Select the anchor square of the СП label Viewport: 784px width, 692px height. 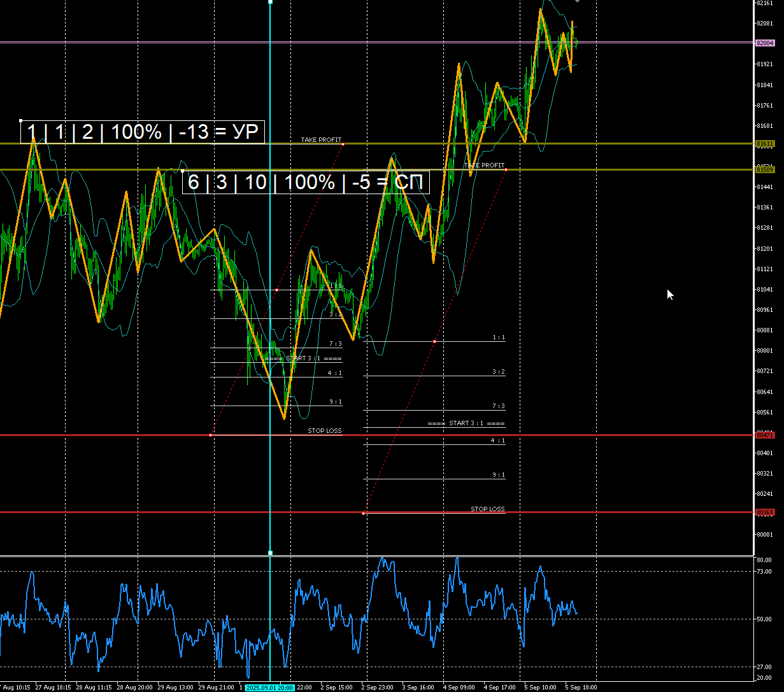point(183,171)
